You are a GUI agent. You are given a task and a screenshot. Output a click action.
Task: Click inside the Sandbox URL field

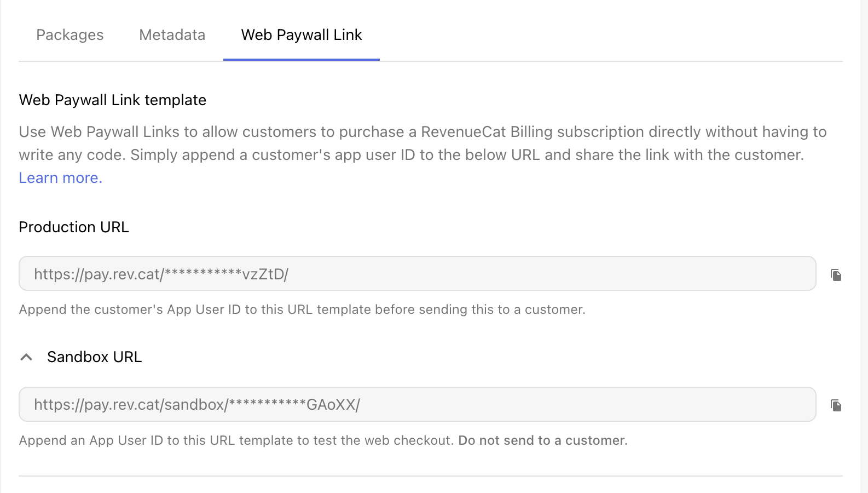pyautogui.click(x=418, y=404)
